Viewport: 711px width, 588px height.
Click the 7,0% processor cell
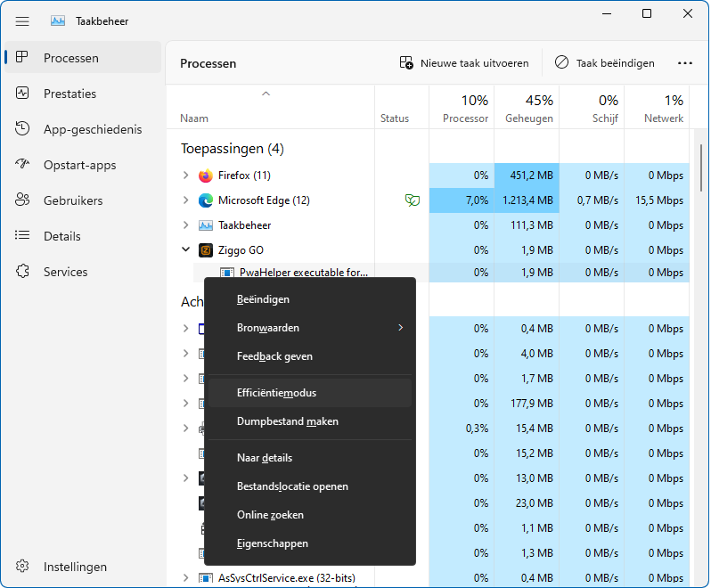coord(462,200)
